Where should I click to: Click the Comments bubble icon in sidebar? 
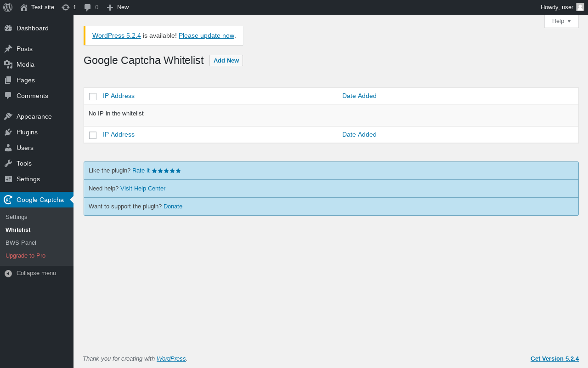(x=8, y=96)
